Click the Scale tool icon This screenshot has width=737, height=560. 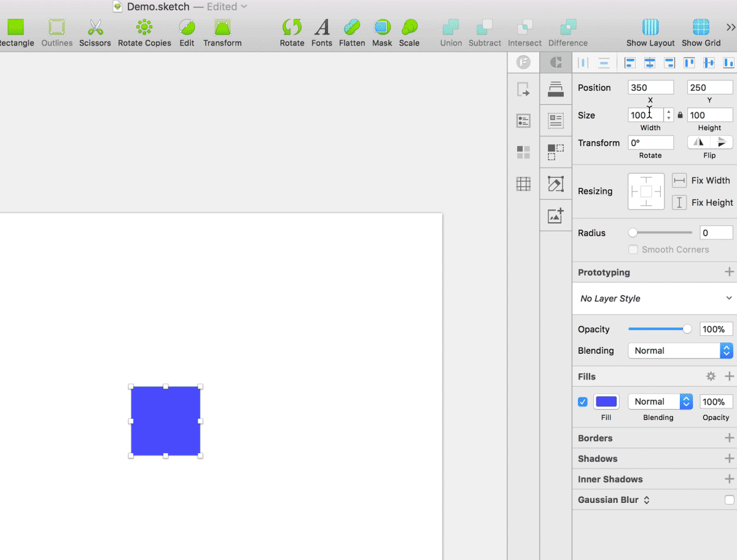click(x=409, y=27)
